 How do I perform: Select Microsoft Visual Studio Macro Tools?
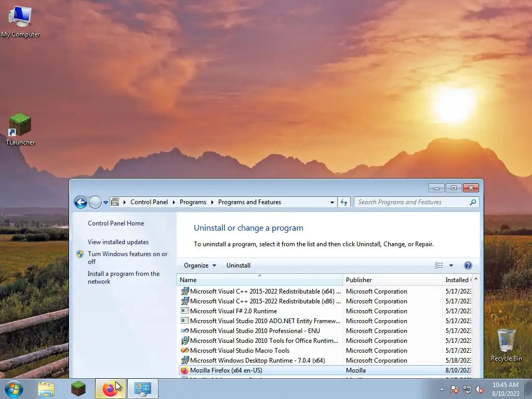tap(325, 351)
